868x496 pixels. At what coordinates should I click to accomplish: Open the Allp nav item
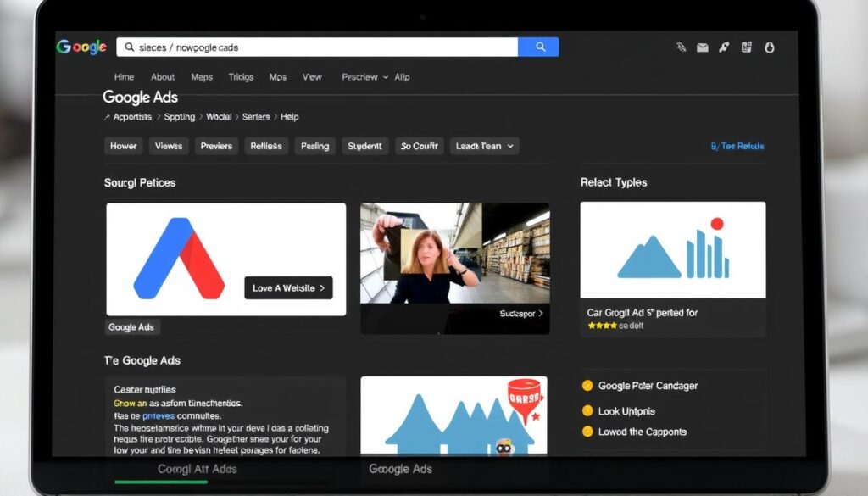(402, 77)
